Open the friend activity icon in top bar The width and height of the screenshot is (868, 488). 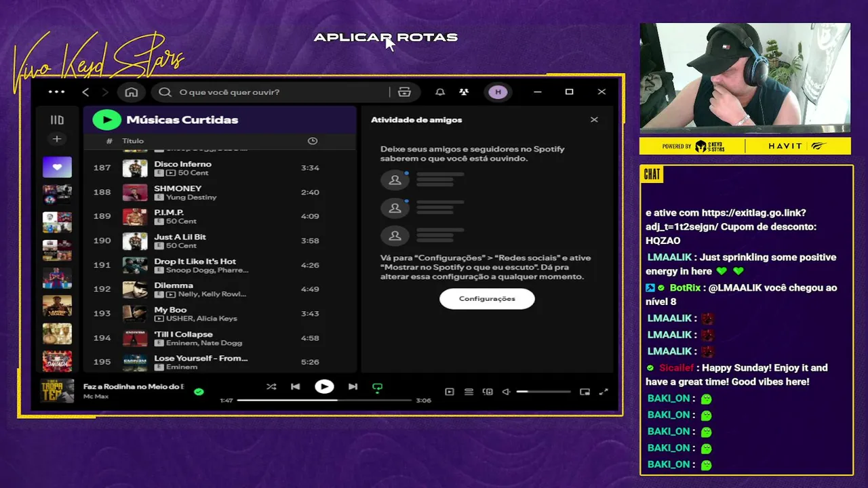464,92
